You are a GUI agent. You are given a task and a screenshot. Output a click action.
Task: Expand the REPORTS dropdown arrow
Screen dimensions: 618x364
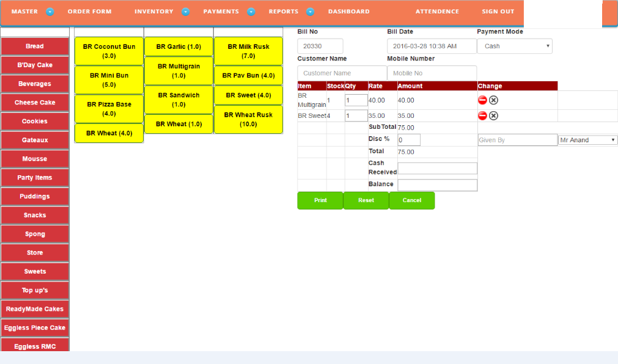coord(310,11)
